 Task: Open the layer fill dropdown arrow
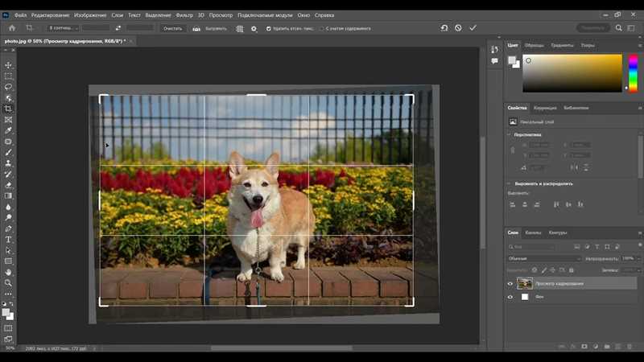click(638, 270)
